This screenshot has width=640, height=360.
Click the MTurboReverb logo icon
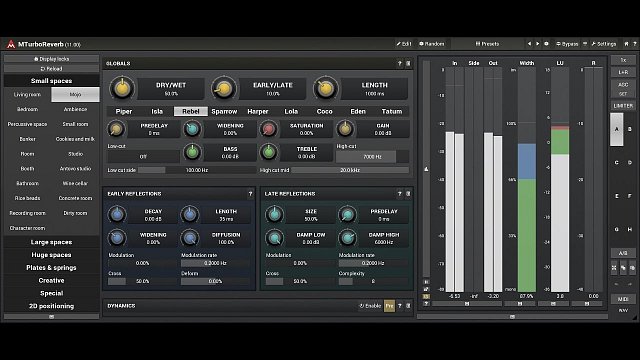[x=11, y=44]
